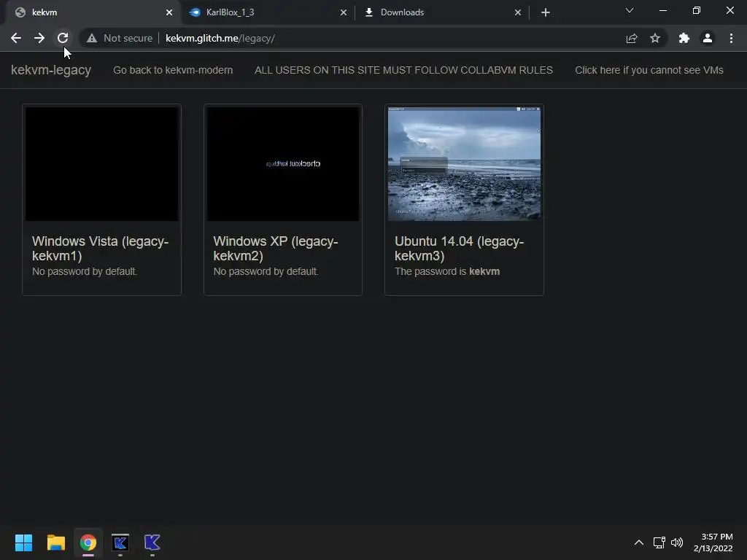Open a new tab with the plus button

point(546,12)
